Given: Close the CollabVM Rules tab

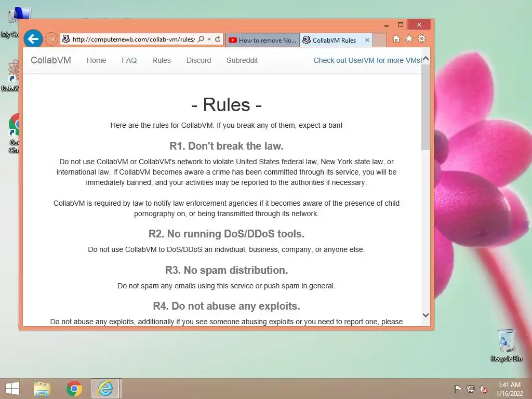Looking at the screenshot, I should (367, 40).
